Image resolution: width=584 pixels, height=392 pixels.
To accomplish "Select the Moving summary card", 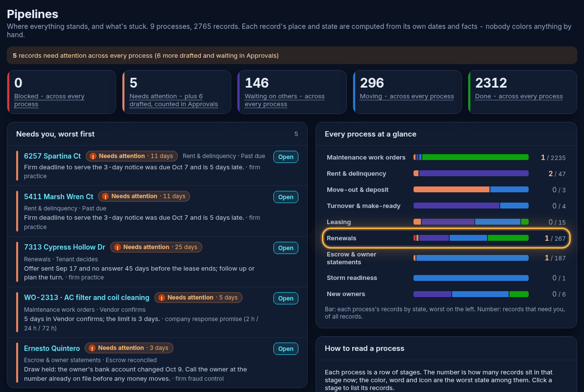I will (408, 92).
